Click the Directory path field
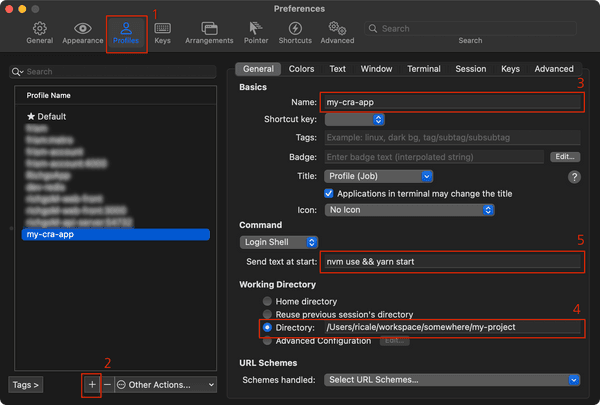600x405 pixels. point(452,327)
